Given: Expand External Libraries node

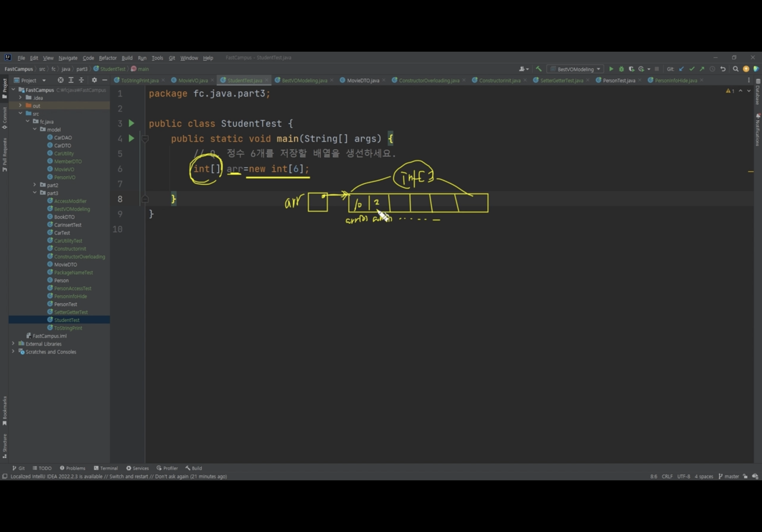Looking at the screenshot, I should pyautogui.click(x=13, y=344).
